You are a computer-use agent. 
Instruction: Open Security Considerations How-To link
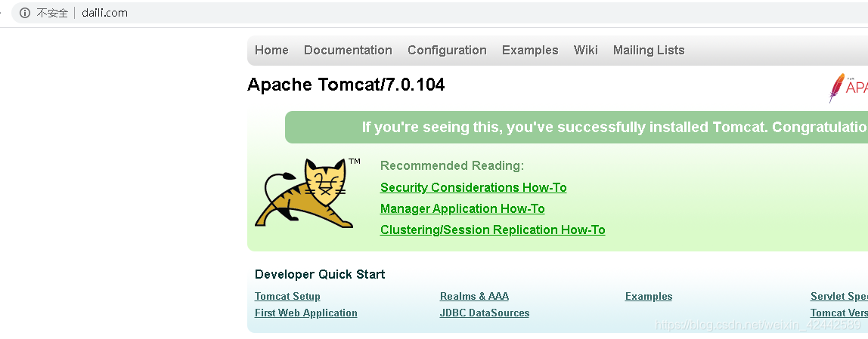coord(473,187)
